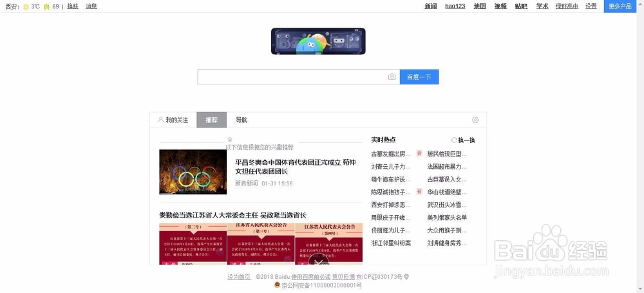Open 使用百度前必读 footer link
The height and width of the screenshot is (293, 644).
311,277
